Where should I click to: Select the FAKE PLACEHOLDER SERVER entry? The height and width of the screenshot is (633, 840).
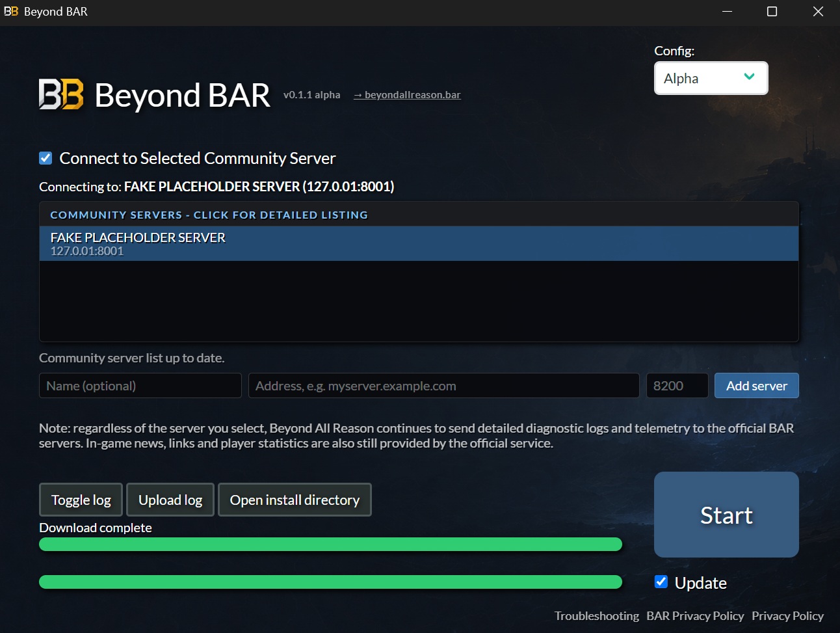[419, 244]
